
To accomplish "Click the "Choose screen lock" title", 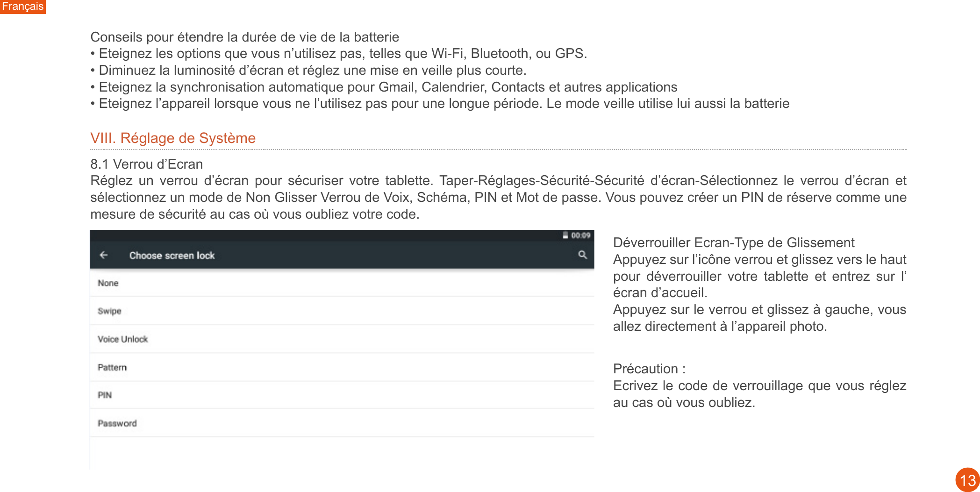I will tap(172, 256).
